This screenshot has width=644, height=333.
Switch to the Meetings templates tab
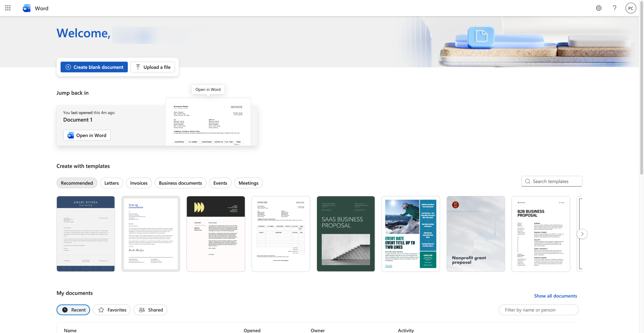(248, 183)
